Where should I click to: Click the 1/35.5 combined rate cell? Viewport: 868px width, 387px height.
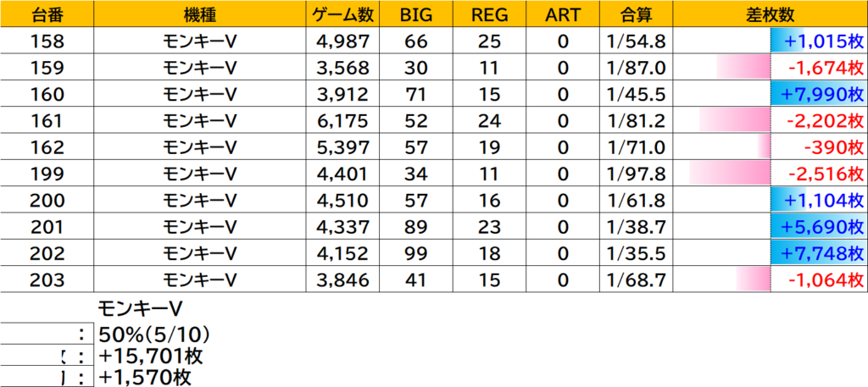(x=631, y=254)
